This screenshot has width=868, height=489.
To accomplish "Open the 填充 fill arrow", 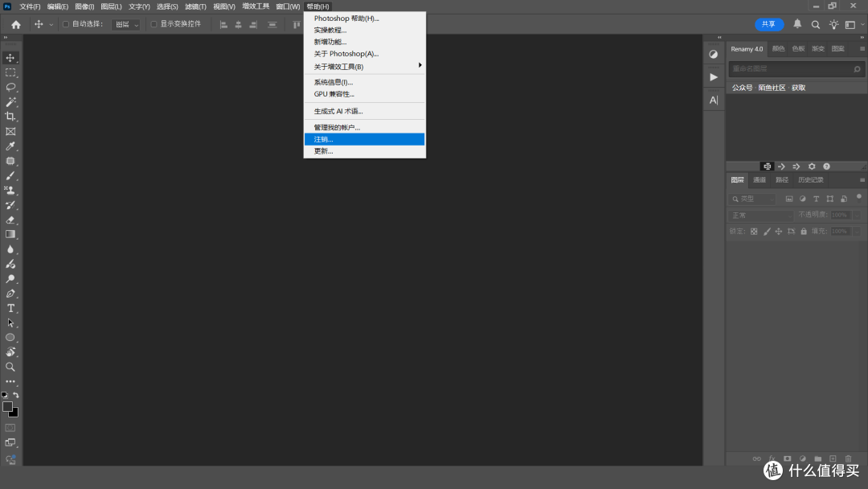I will pos(857,232).
